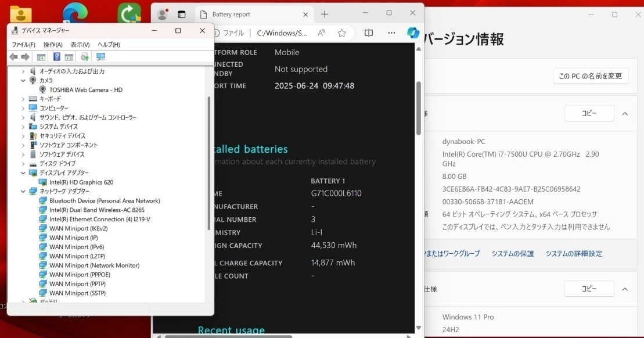The width and height of the screenshot is (644, 338).
Task: Collapse the ネットワーク アダプター node
Action: tap(23, 192)
